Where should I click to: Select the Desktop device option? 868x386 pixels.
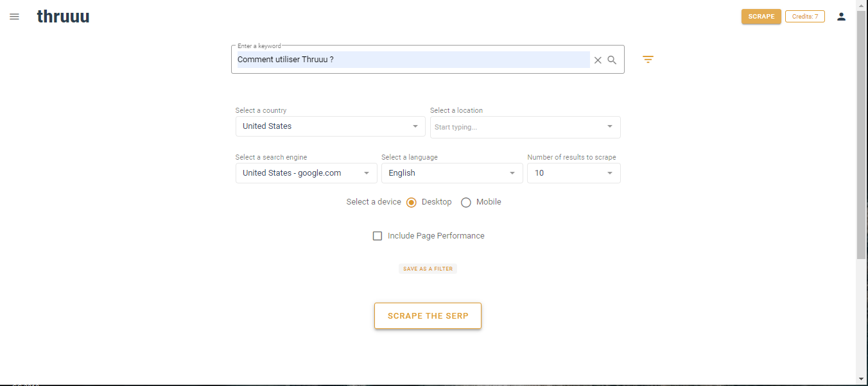(412, 202)
